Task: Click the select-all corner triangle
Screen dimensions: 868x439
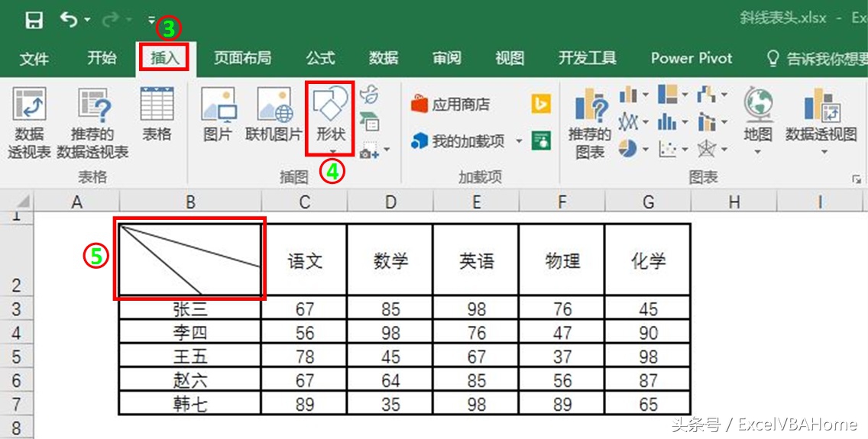Action: pos(22,202)
